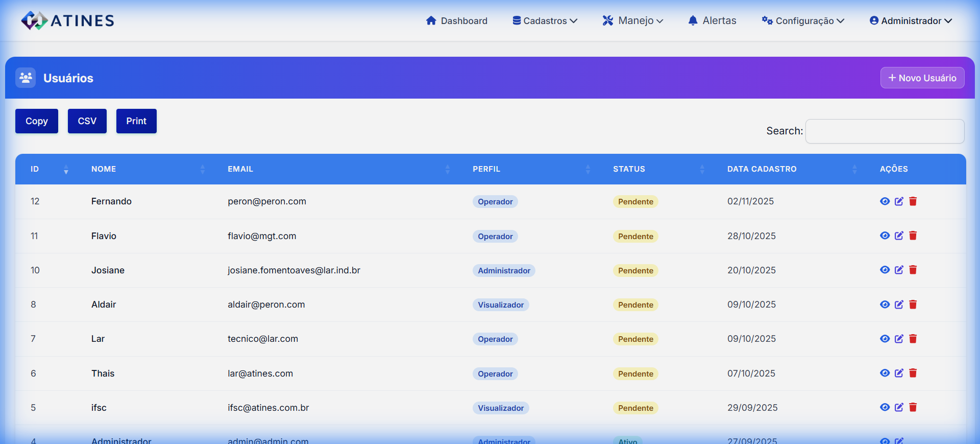Edit user Fernando with pencil icon
Viewport: 980px width, 444px height.
click(899, 201)
